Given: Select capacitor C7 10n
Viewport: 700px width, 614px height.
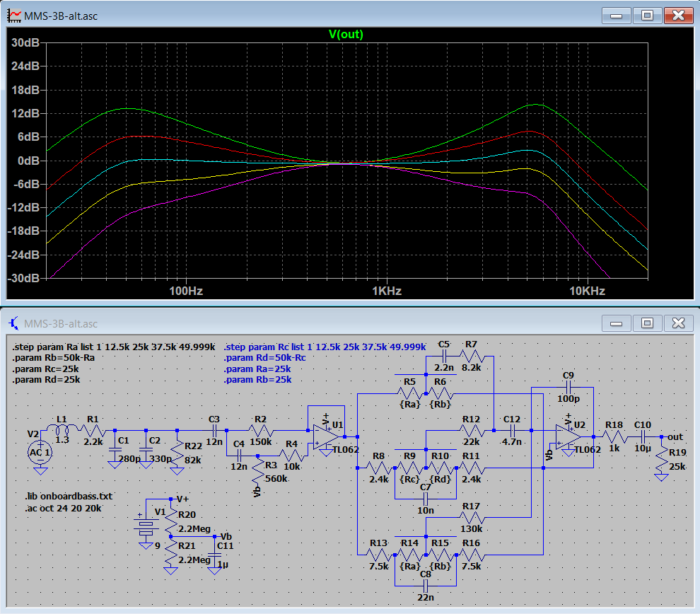Looking at the screenshot, I should (x=426, y=499).
